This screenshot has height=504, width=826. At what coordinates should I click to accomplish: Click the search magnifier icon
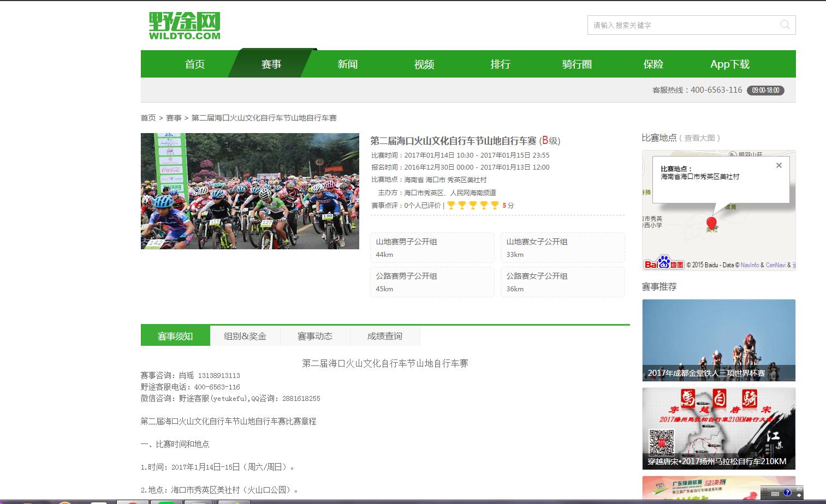click(785, 25)
